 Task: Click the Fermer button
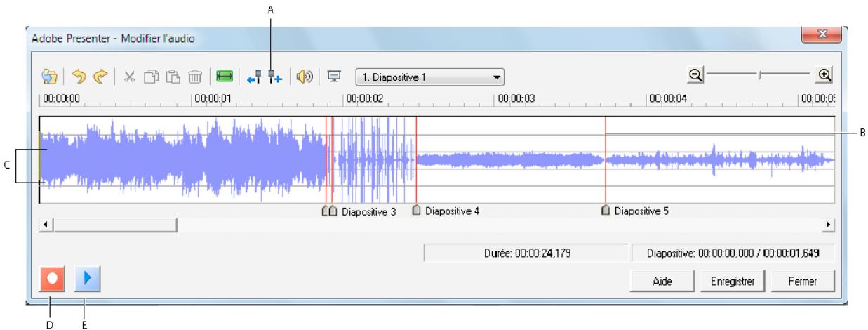pos(801,281)
